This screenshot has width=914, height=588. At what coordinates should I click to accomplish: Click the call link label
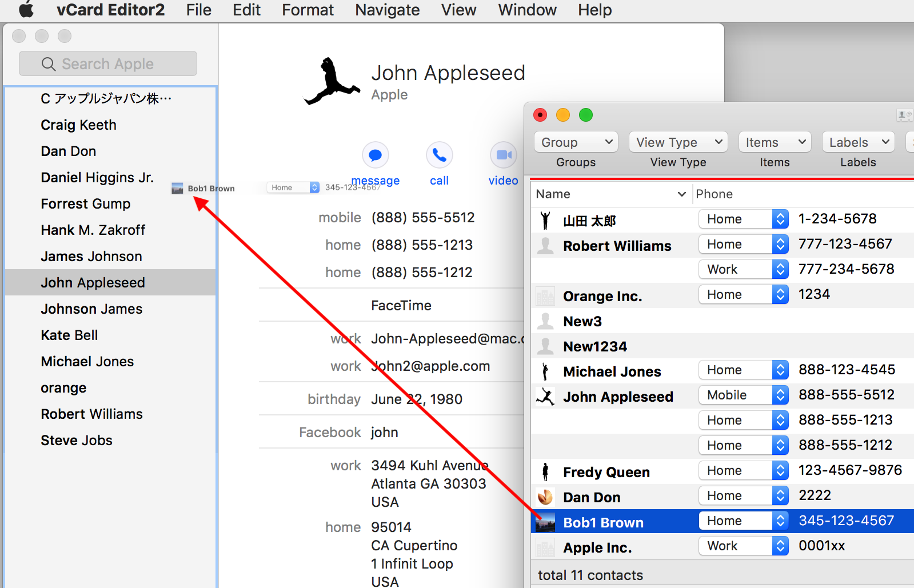439,181
